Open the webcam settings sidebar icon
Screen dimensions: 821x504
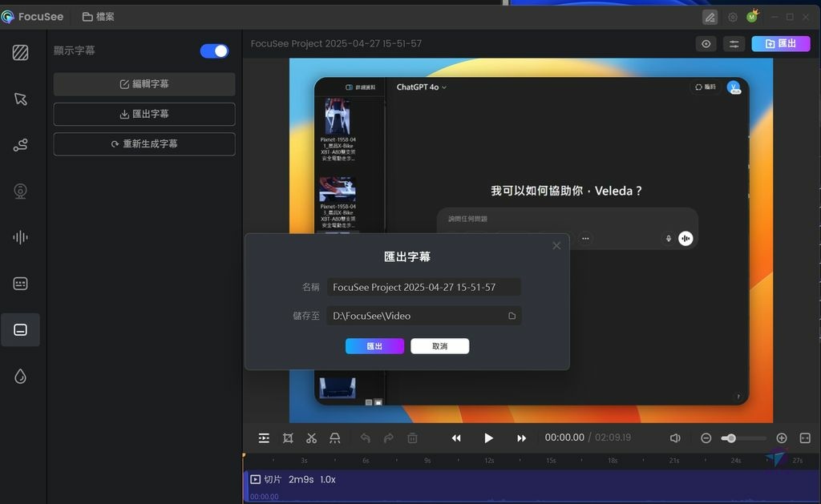pos(20,191)
